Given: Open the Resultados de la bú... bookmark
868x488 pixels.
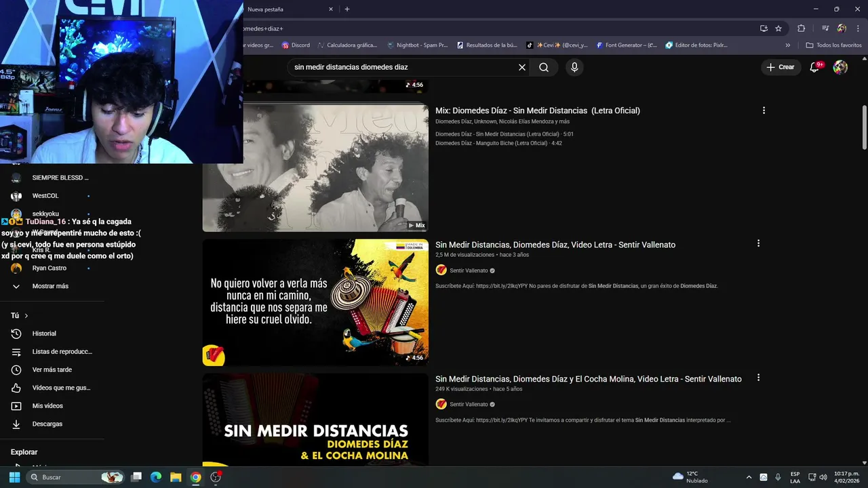Looking at the screenshot, I should (x=487, y=45).
